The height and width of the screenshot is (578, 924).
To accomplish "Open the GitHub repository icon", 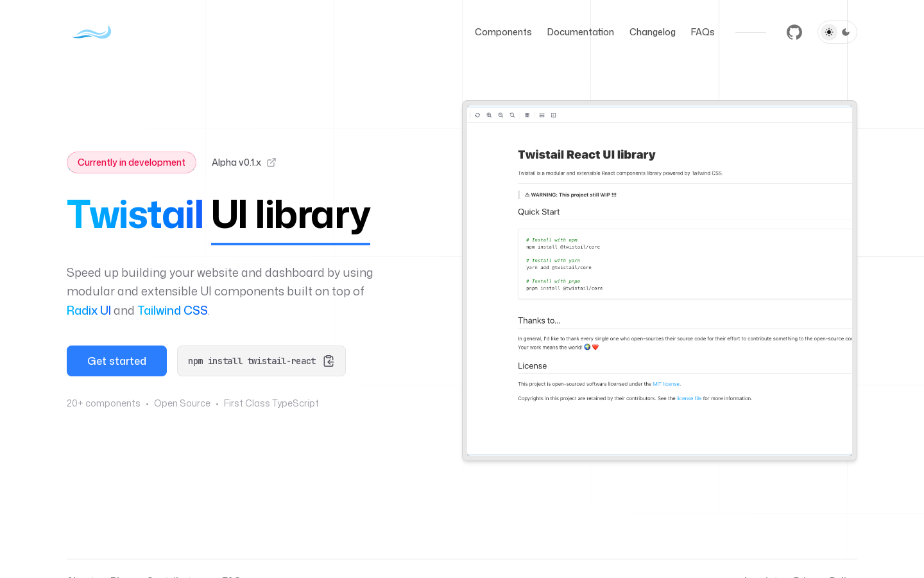I will click(794, 32).
